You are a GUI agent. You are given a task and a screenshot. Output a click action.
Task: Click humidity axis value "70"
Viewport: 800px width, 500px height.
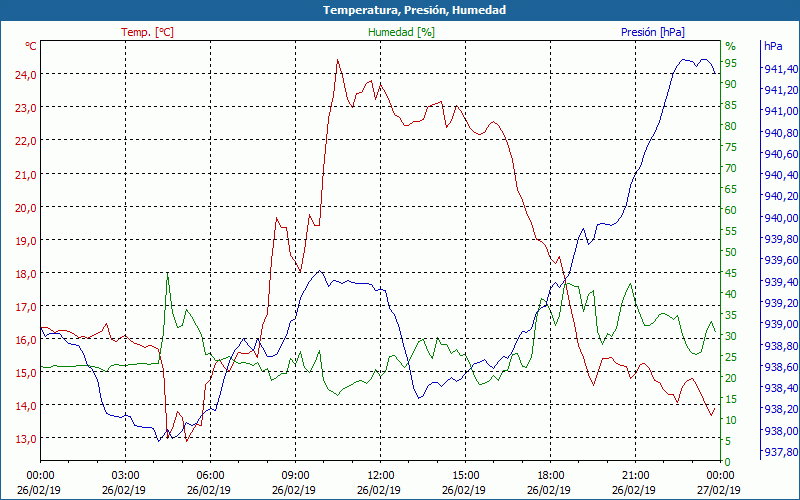point(731,168)
